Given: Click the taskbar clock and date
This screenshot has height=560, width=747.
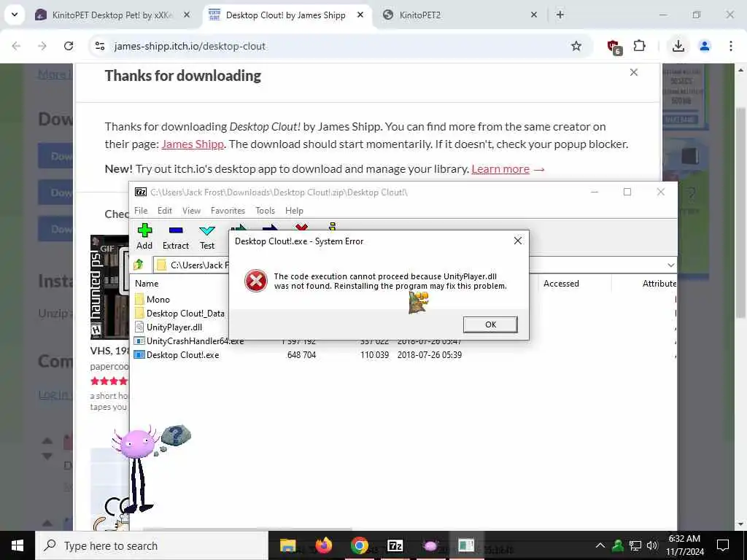Looking at the screenshot, I should [x=684, y=545].
